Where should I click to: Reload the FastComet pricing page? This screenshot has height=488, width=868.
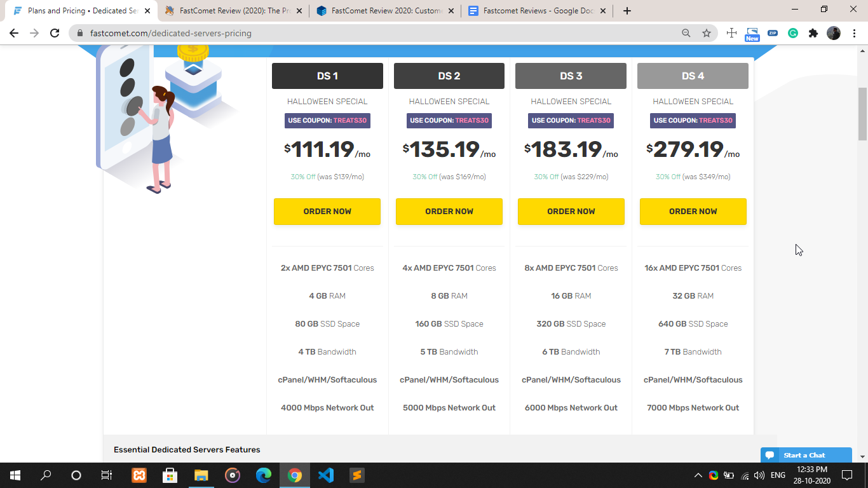pyautogui.click(x=55, y=33)
